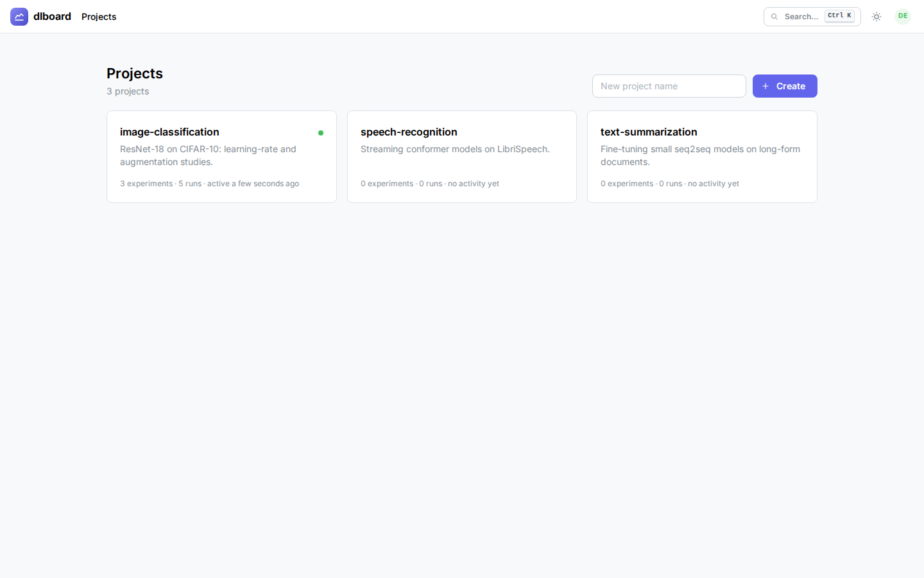Click the magnifier icon in the search box
This screenshot has width=924, height=578.
774,17
